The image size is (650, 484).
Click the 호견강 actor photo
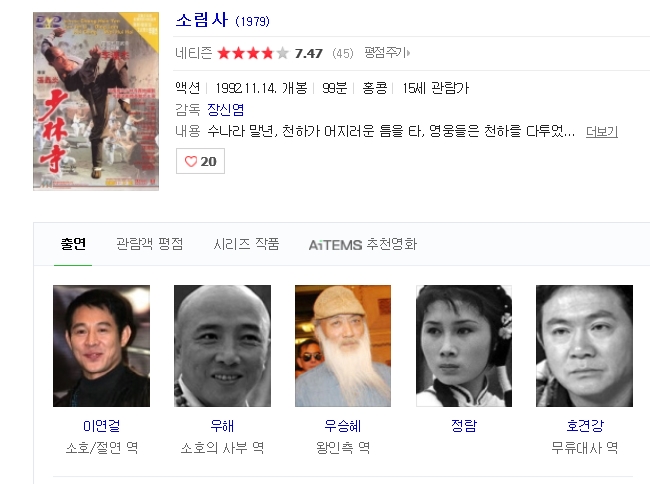585,346
